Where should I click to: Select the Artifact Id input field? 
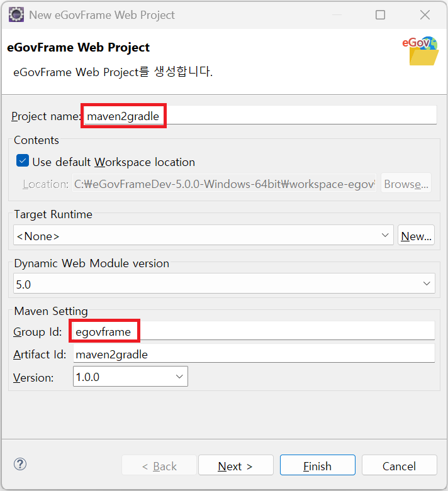254,354
